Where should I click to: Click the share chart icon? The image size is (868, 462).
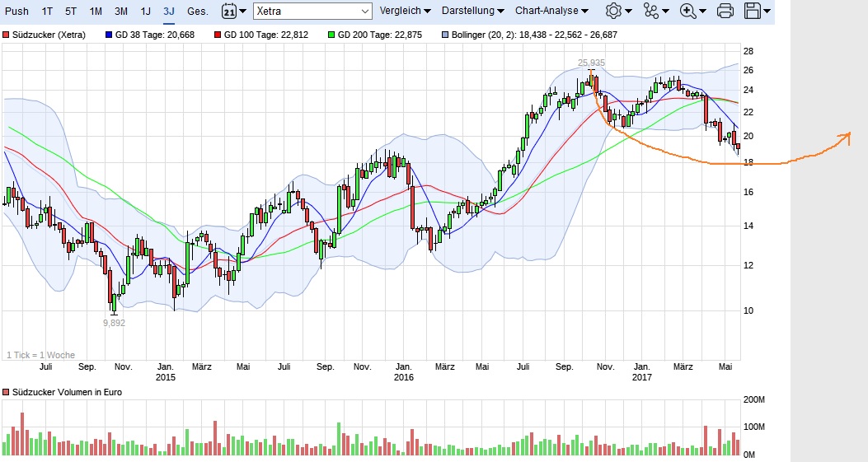(x=652, y=11)
